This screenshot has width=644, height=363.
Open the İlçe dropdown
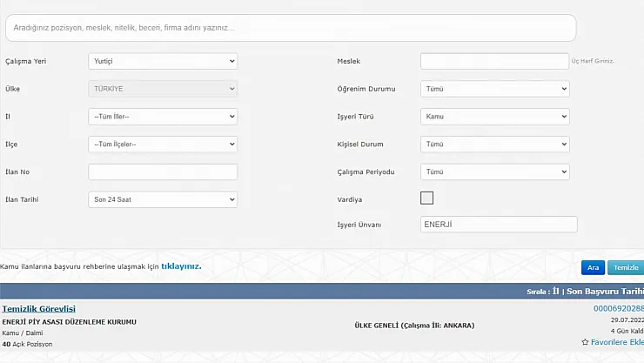click(163, 145)
